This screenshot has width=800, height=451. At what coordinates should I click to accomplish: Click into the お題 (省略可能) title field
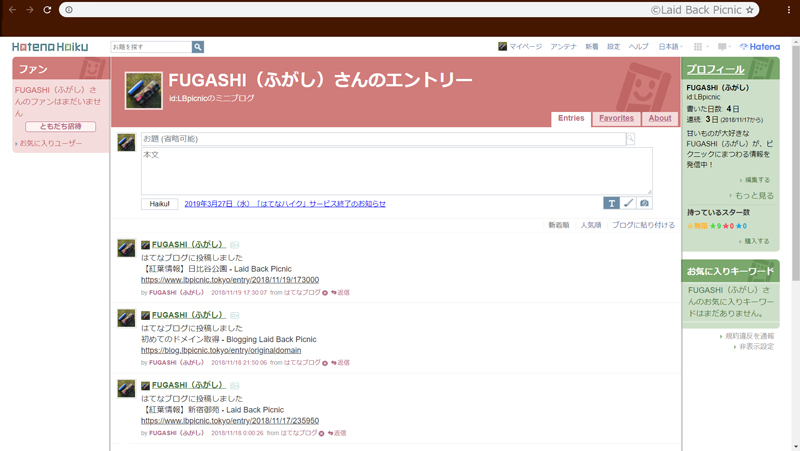(384, 139)
